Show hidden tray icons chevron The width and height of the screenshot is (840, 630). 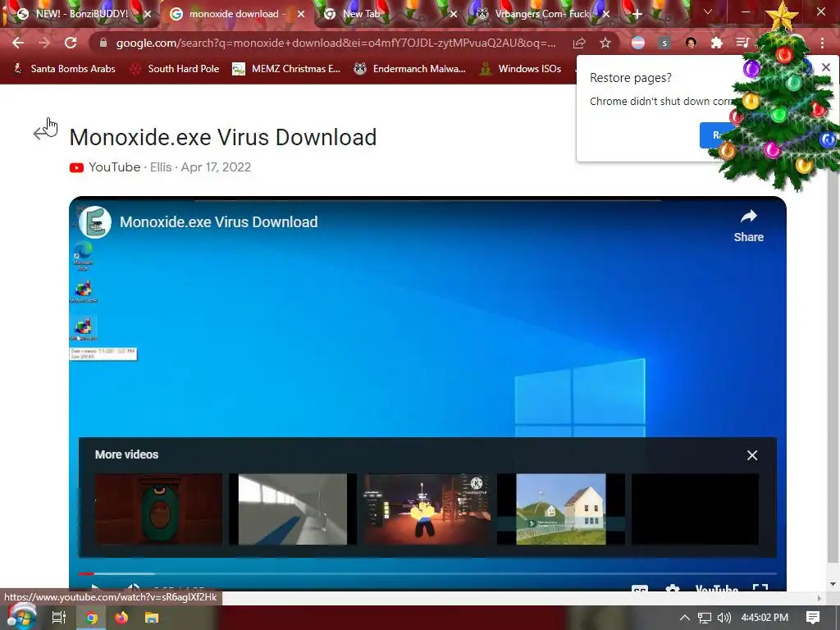coord(685,618)
